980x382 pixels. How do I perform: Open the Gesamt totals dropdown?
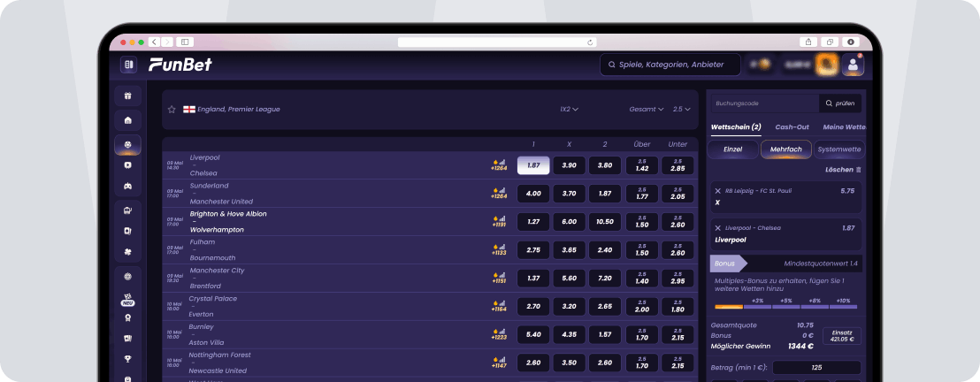647,110
